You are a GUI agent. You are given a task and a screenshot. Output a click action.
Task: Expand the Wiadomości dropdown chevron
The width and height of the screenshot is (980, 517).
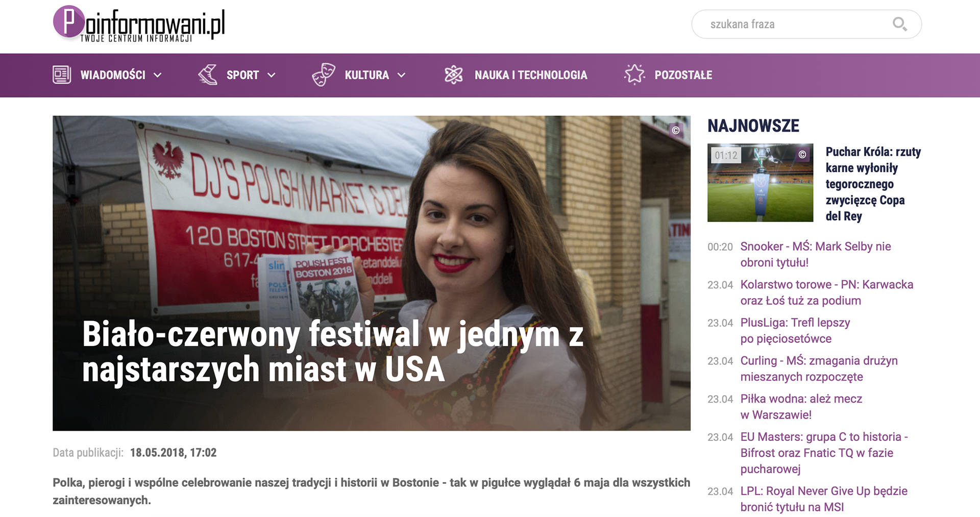(158, 75)
